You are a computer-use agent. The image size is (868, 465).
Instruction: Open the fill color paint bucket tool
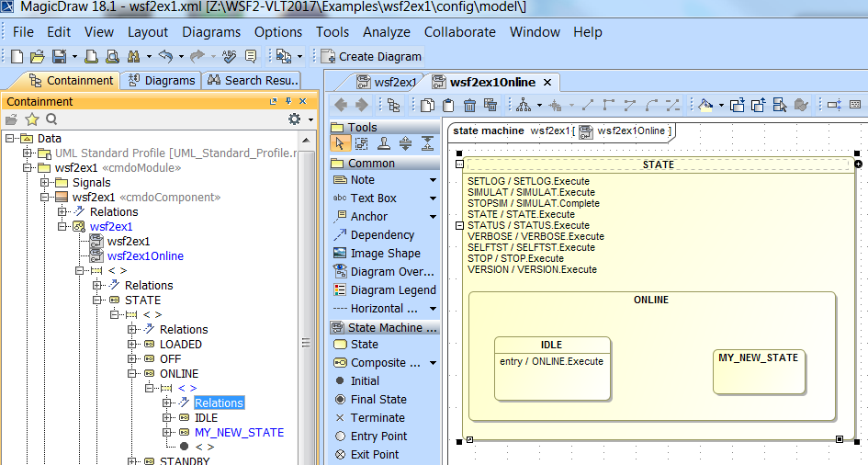(706, 105)
